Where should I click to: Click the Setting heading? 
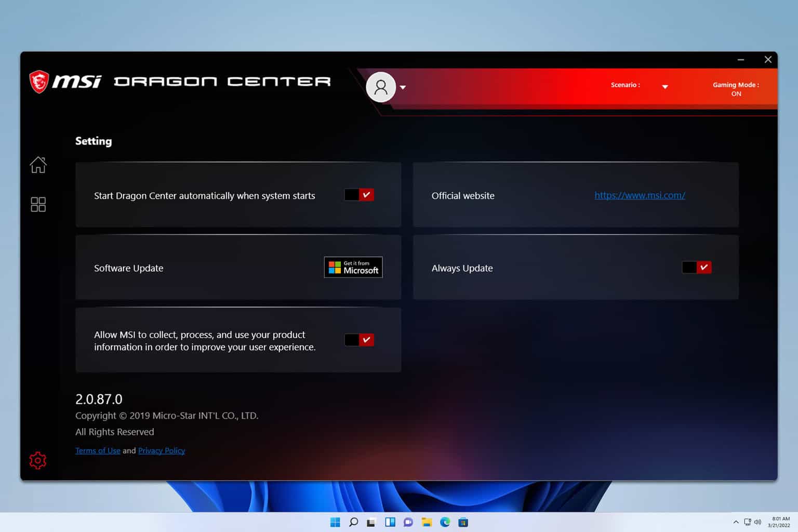tap(94, 141)
